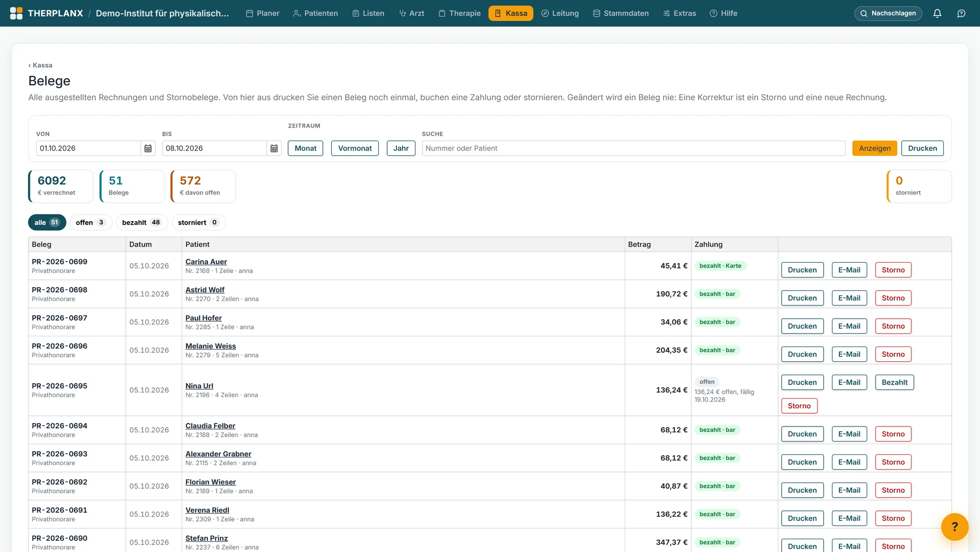The image size is (980, 552).
Task: Open the Stammdaten menu
Action: point(621,13)
